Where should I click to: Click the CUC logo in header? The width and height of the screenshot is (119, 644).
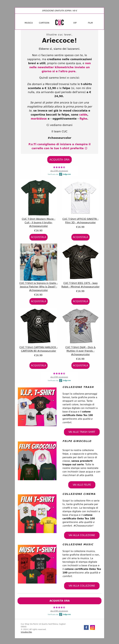(59, 22)
